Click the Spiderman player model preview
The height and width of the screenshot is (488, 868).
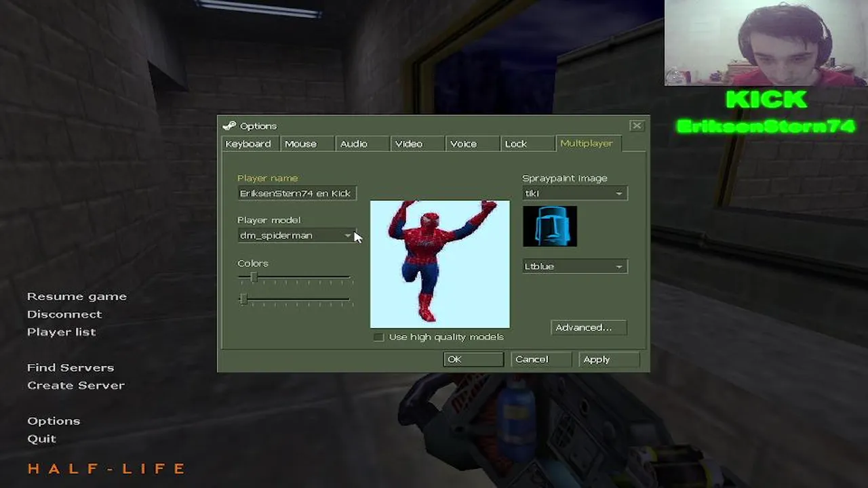(x=440, y=264)
